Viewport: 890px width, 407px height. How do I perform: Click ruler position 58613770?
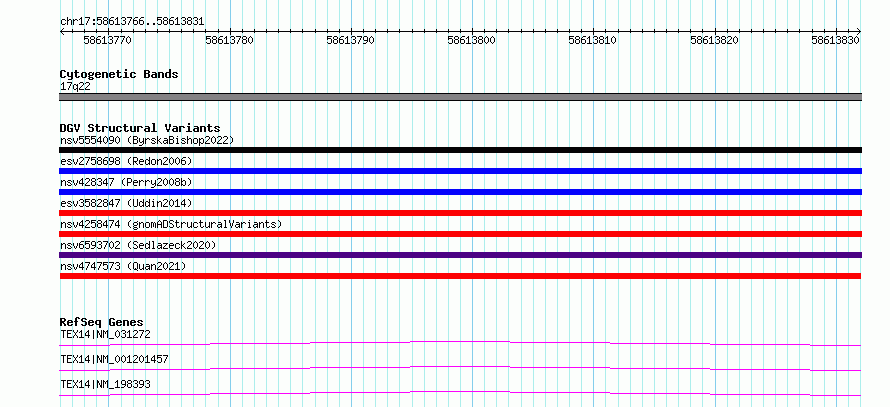(x=108, y=41)
